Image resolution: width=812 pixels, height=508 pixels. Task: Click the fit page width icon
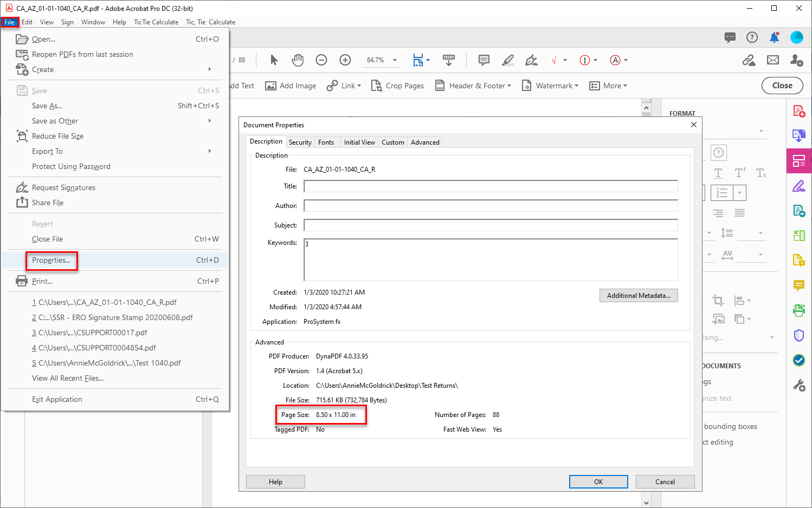click(418, 60)
